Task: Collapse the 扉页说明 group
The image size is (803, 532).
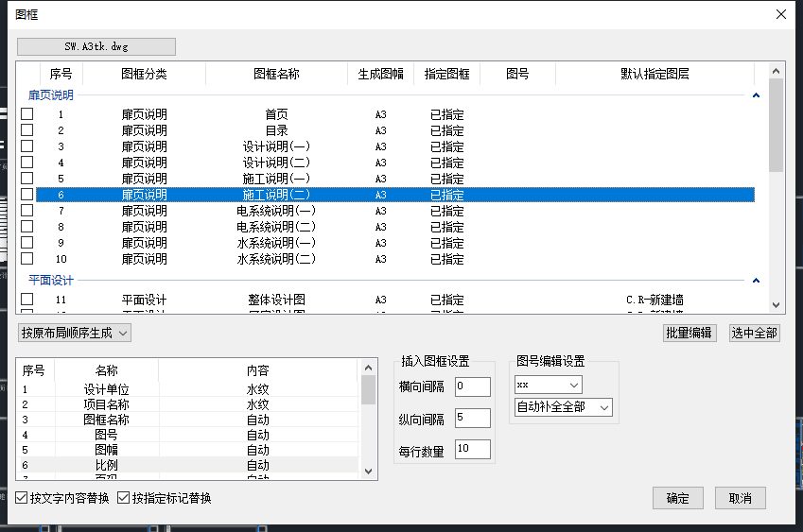Action: point(756,95)
